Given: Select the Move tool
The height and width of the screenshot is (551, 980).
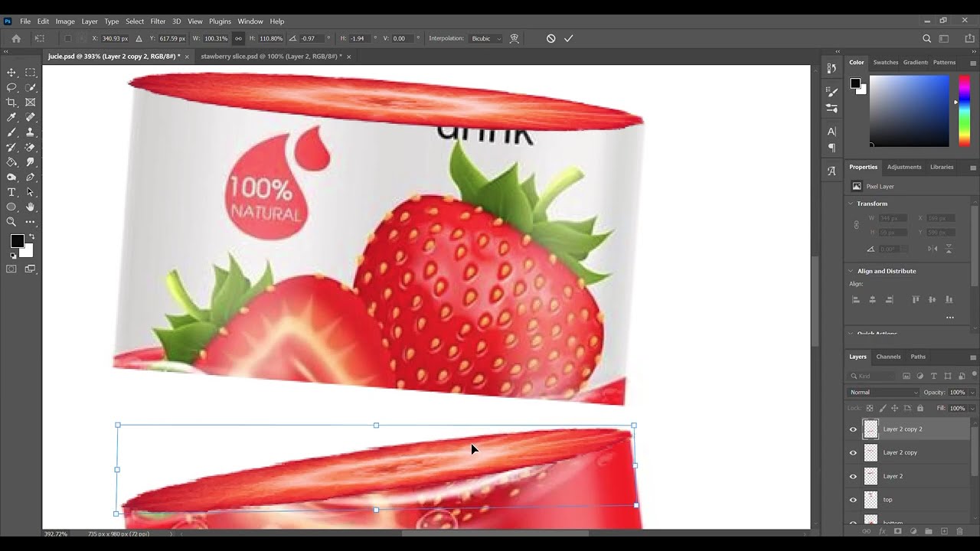Looking at the screenshot, I should click(x=11, y=73).
